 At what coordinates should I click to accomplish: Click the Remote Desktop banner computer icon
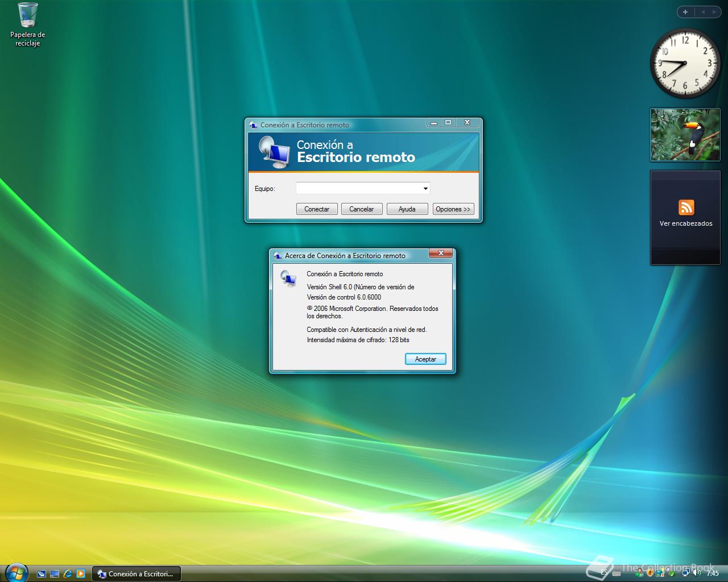click(274, 152)
